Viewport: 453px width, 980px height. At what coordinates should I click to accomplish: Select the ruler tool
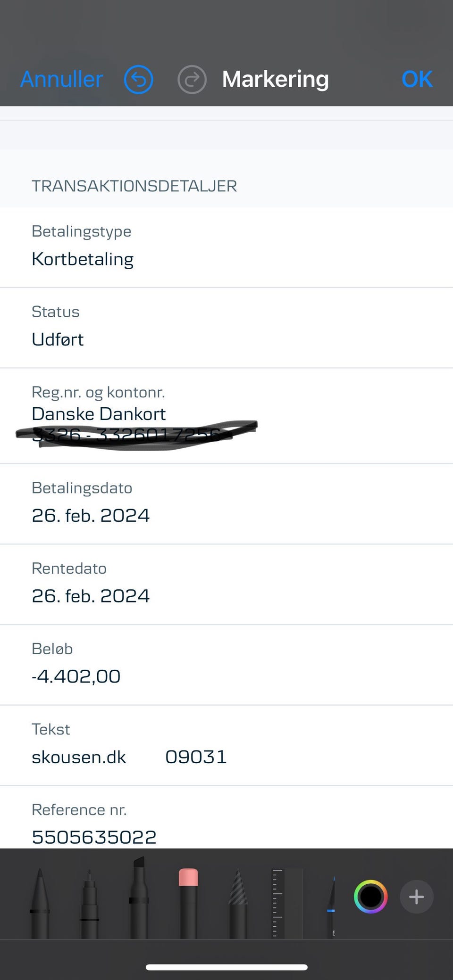(x=287, y=903)
